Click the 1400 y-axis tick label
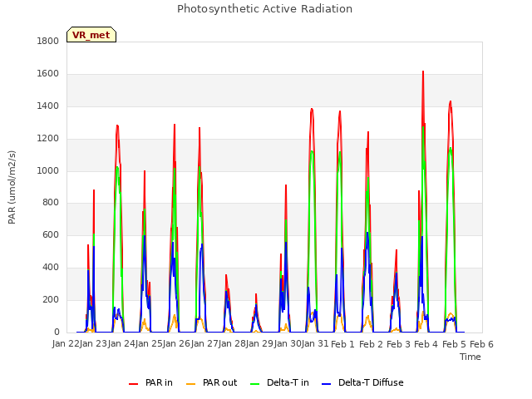The image size is (532, 399). pos(48,106)
